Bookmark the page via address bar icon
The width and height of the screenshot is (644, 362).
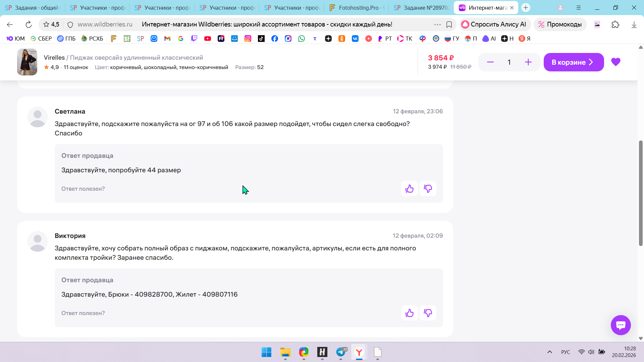tap(449, 24)
